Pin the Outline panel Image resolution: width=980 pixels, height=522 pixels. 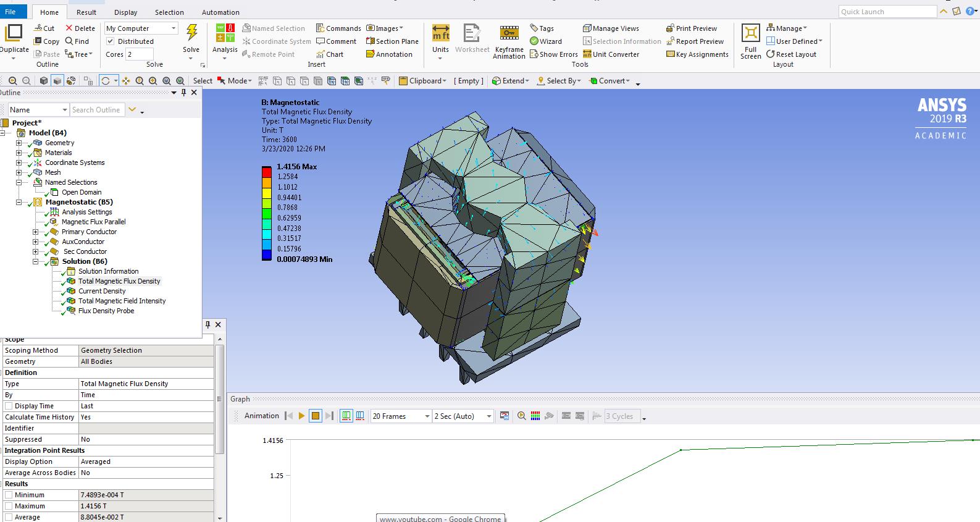point(183,93)
